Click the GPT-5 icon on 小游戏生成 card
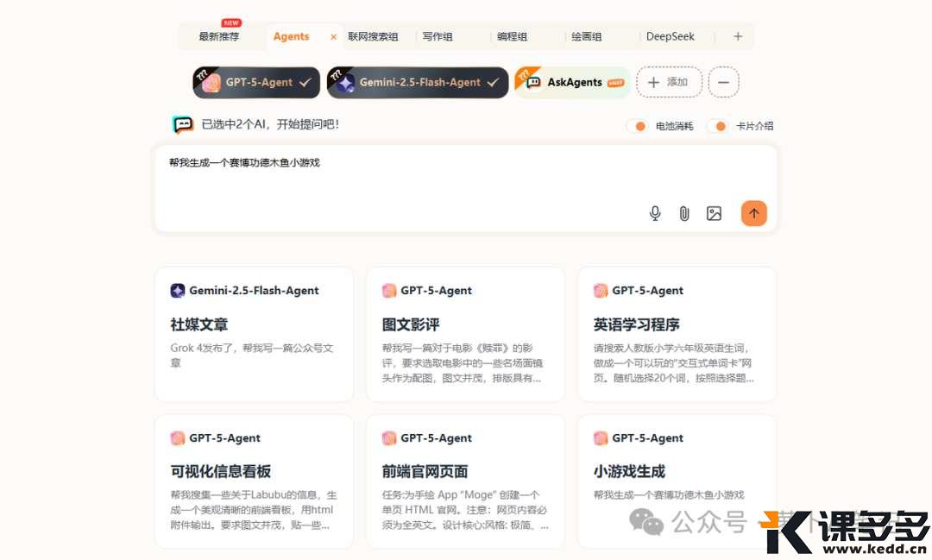Image resolution: width=932 pixels, height=560 pixels. click(x=601, y=438)
